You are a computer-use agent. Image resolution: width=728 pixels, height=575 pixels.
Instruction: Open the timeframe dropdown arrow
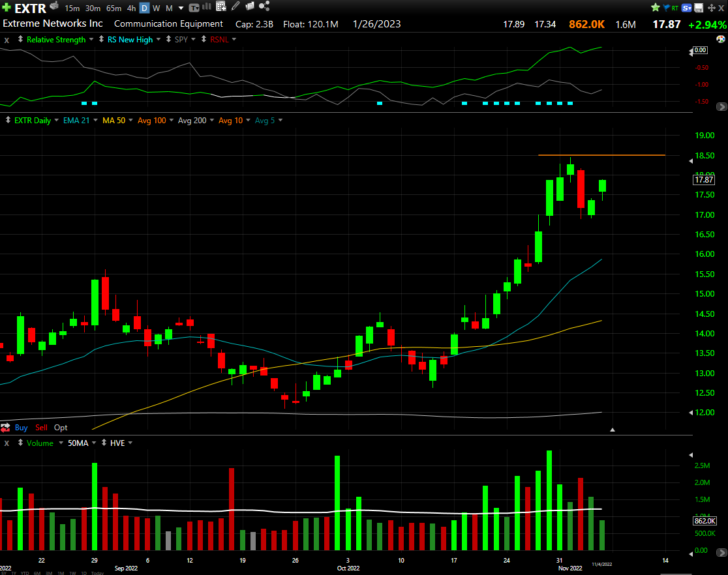tap(181, 8)
